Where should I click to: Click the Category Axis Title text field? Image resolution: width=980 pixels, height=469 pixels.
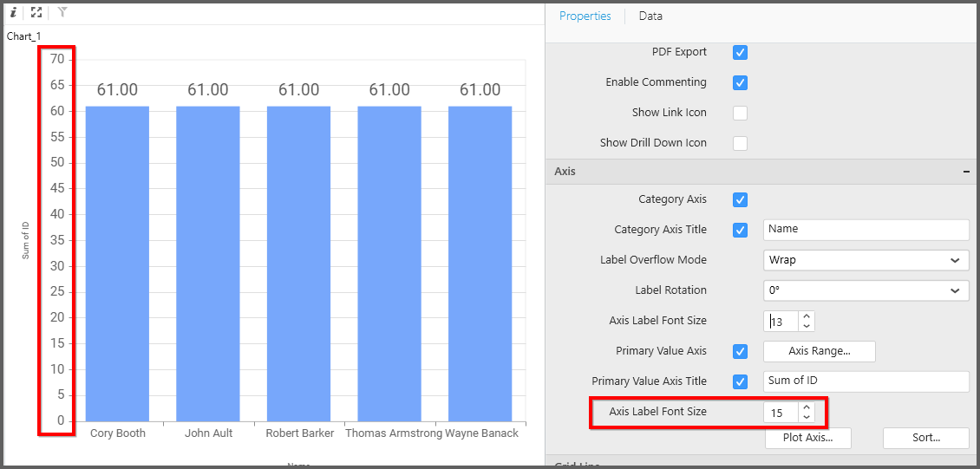(x=866, y=230)
